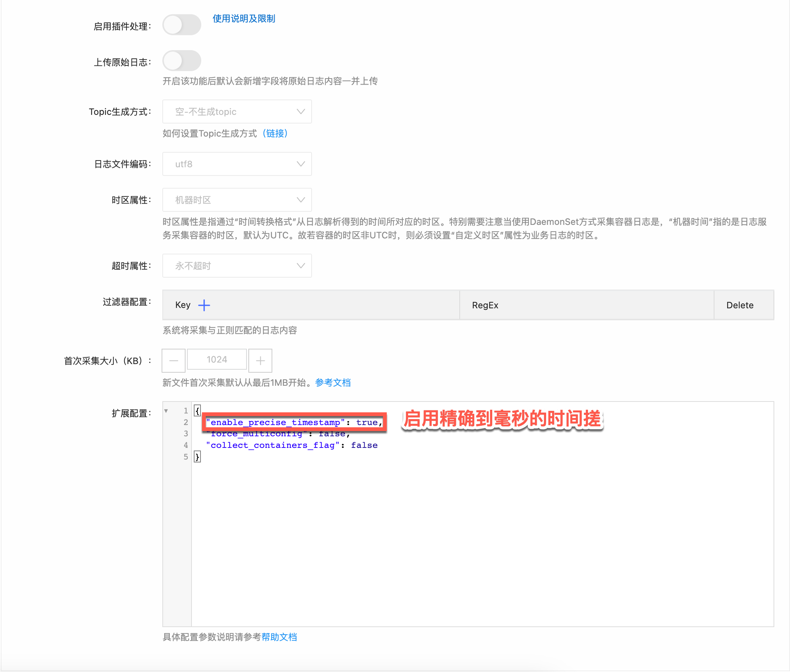Click the force_multiconfig line in editor
Viewport: 790px width, 672px height.
click(x=278, y=434)
